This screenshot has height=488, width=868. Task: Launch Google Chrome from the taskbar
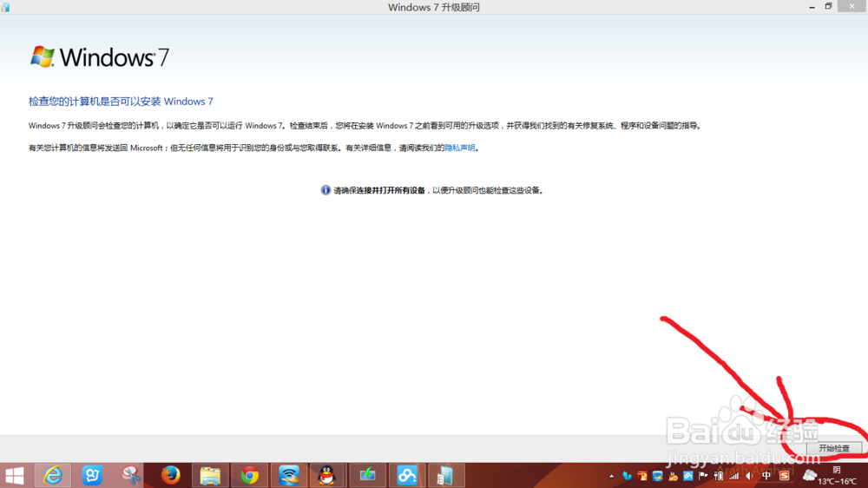249,476
